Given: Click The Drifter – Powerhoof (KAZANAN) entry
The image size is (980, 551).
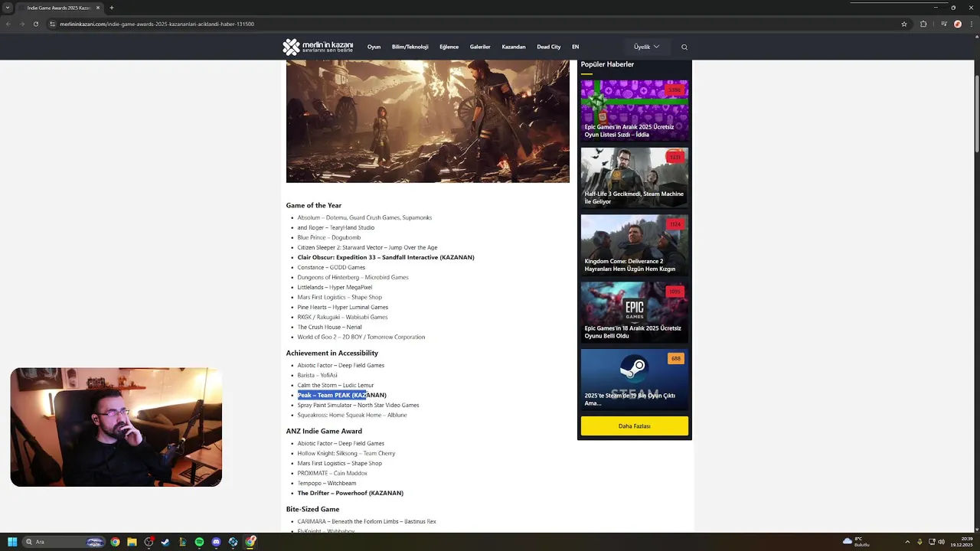Looking at the screenshot, I should tap(350, 493).
